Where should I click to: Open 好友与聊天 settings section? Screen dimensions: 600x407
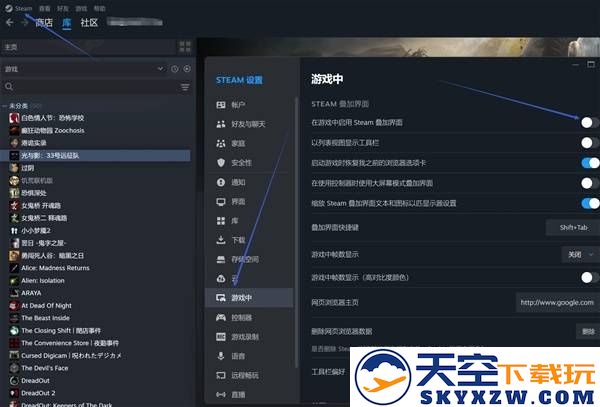(249, 124)
